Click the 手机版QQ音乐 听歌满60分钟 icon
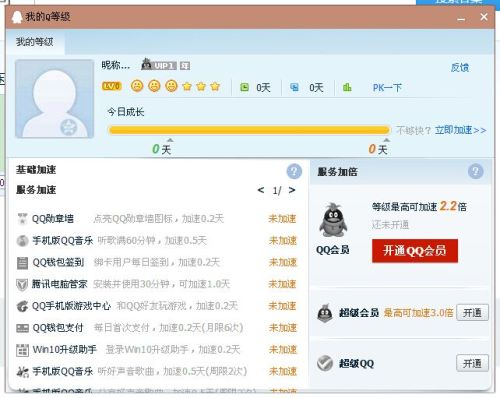This screenshot has height=398, width=500. 22,241
